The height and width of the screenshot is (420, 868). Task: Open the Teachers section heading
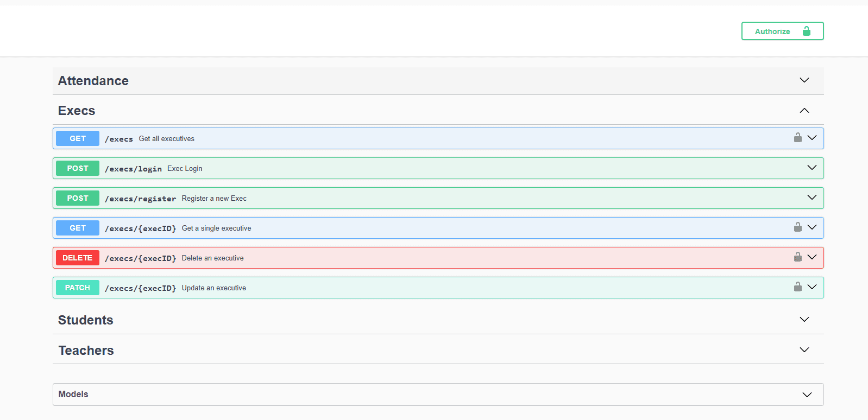click(x=86, y=351)
